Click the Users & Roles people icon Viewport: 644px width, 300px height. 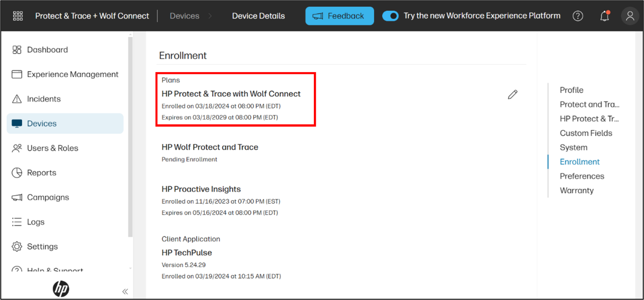click(x=17, y=148)
